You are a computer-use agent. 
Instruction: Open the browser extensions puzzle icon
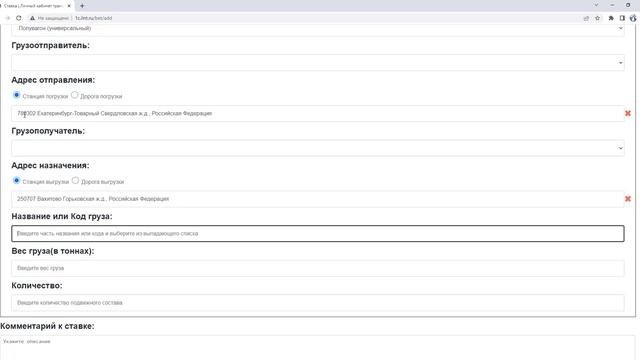pos(611,18)
